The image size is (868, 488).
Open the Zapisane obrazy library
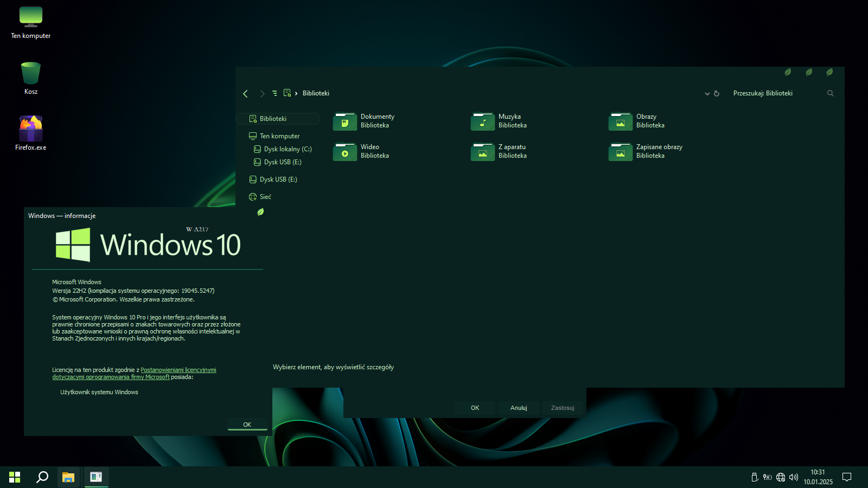(x=621, y=152)
